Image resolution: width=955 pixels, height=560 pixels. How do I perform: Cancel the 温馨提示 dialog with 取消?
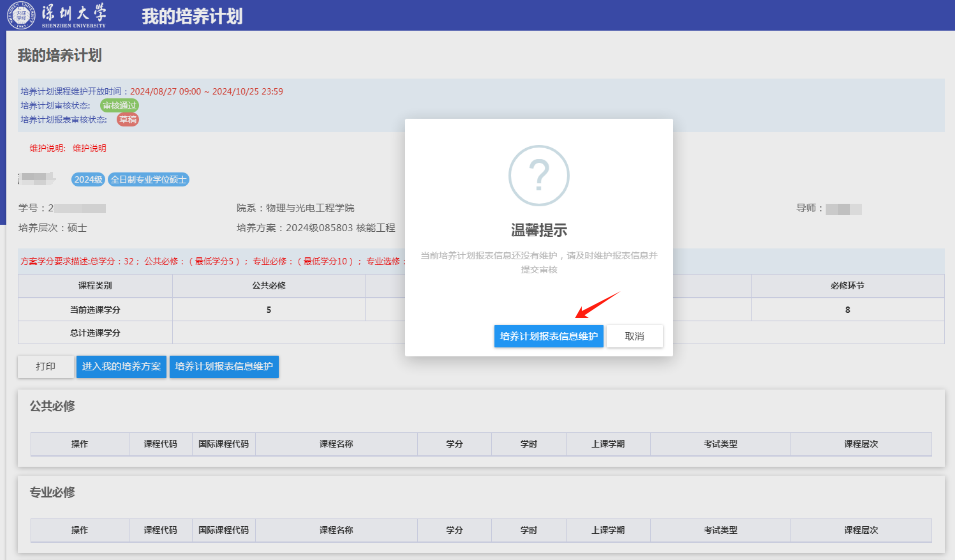pyautogui.click(x=634, y=336)
